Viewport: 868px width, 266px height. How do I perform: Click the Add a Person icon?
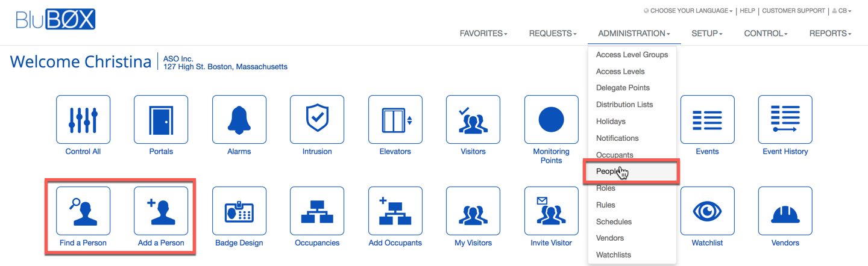[161, 211]
